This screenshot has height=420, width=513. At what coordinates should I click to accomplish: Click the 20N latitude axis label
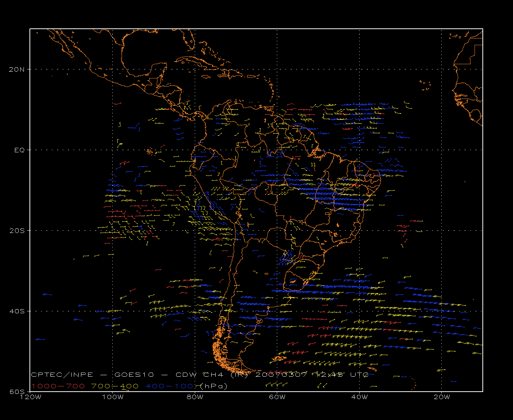(18, 69)
